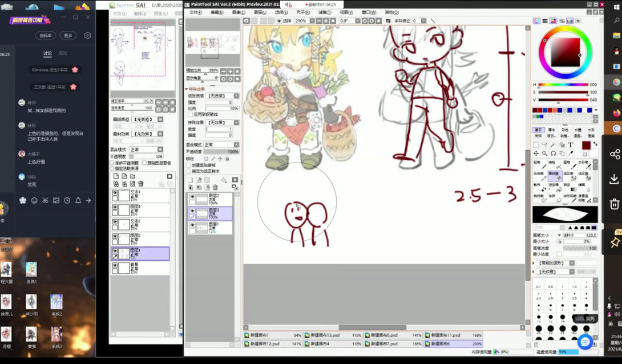This screenshot has height=364, width=622.
Task: Open zoom percentage dropdown in toolbar
Action: coord(312,21)
